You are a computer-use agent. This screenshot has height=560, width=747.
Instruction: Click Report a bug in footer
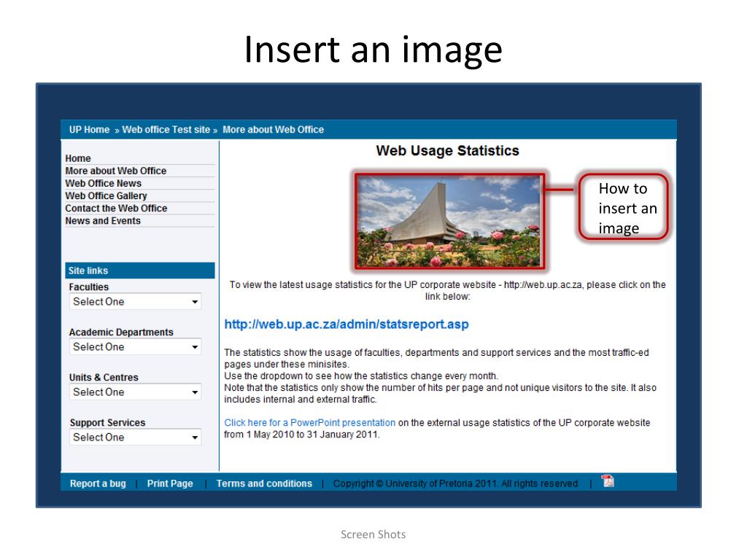[x=98, y=483]
